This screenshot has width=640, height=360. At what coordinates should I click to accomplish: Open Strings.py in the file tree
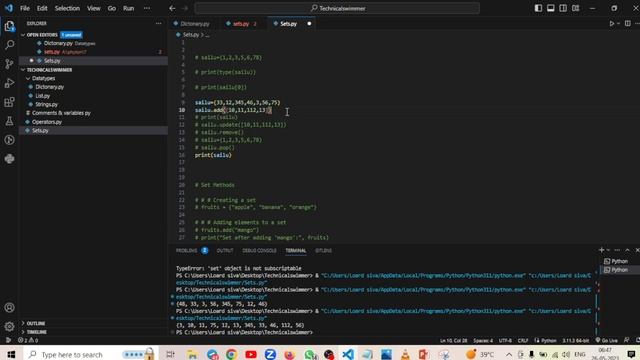point(46,104)
